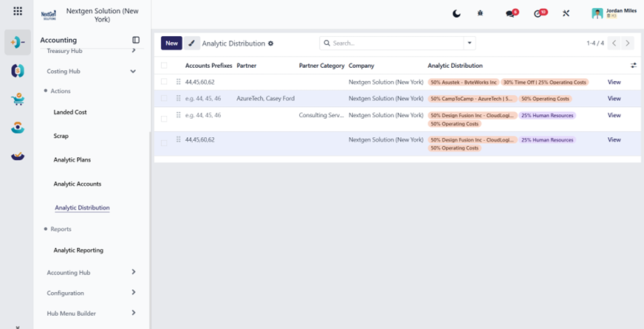Click the search magnifier icon
644x329 pixels.
pyautogui.click(x=327, y=43)
